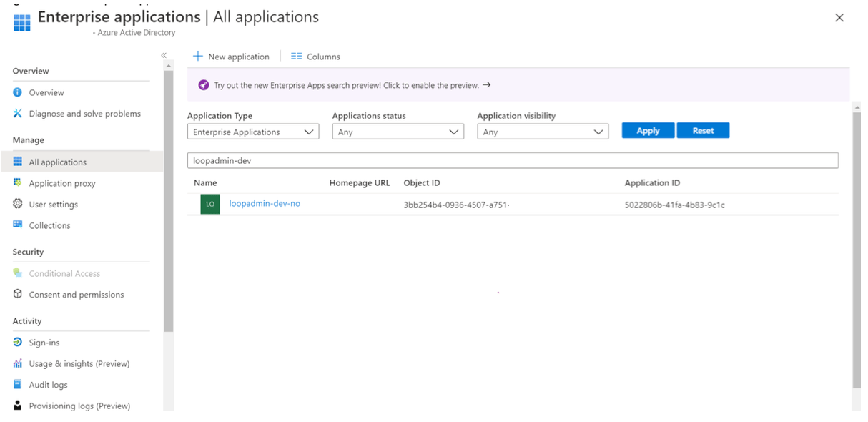Click the Enterprise applications grid icon in header
The image size is (868, 422).
(x=22, y=22)
